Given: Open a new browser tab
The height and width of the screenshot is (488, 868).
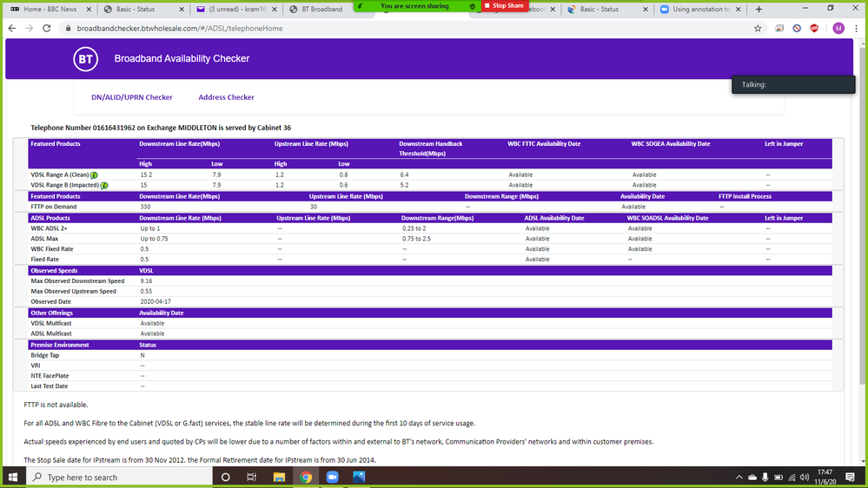Looking at the screenshot, I should point(759,9).
